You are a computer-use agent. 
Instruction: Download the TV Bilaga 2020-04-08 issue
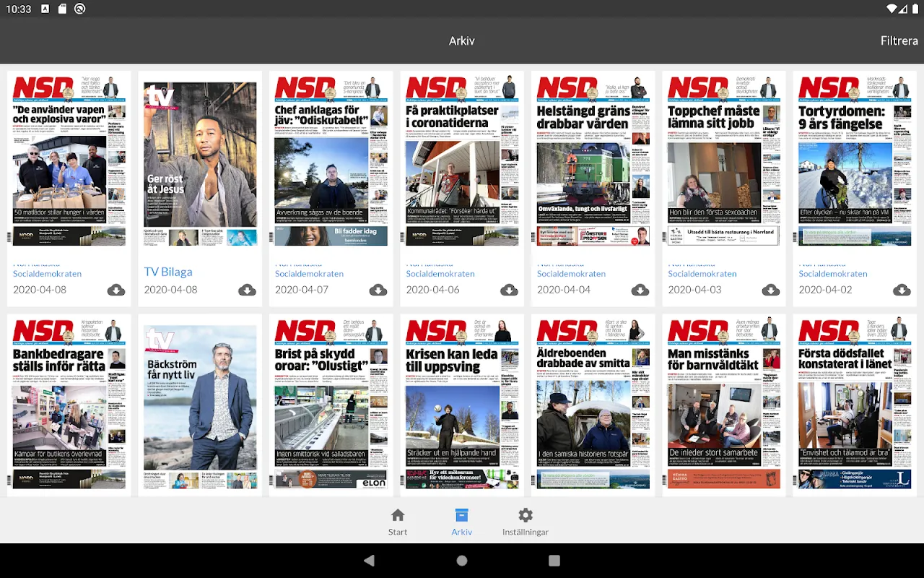click(x=247, y=290)
